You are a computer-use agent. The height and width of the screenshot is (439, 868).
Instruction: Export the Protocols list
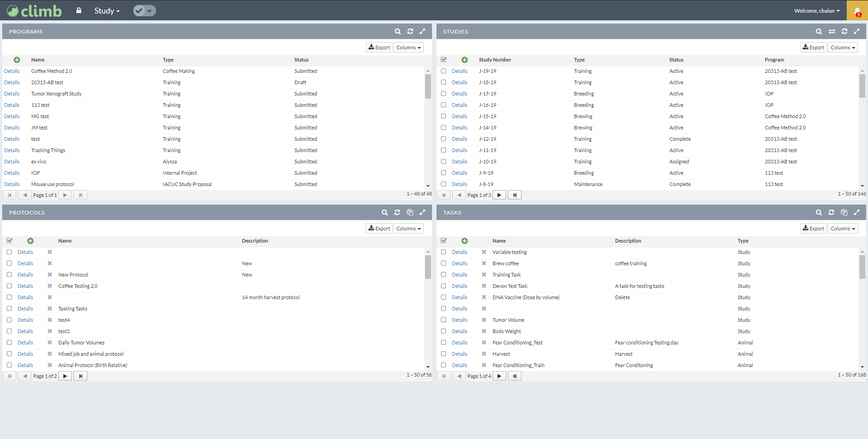(x=379, y=229)
